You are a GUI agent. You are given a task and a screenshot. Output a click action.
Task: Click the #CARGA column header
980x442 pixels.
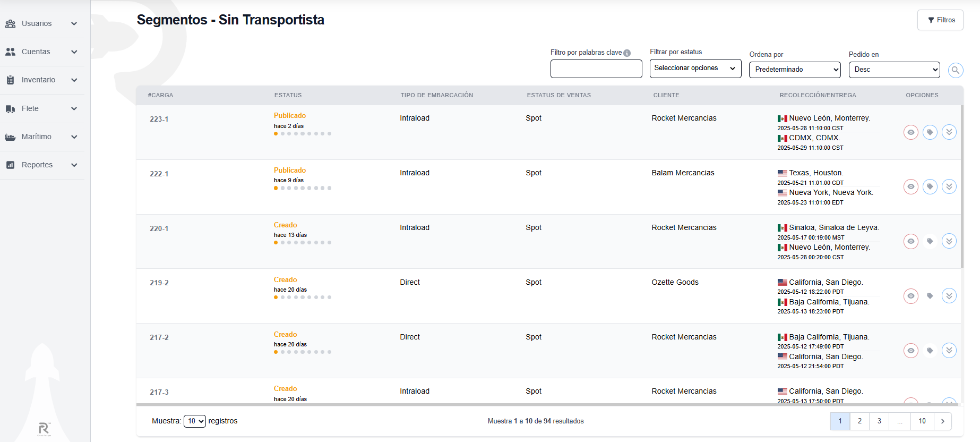click(x=160, y=96)
